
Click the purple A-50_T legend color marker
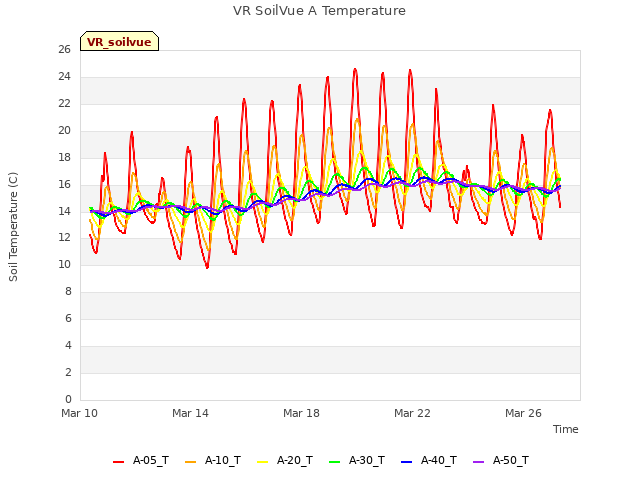478,462
